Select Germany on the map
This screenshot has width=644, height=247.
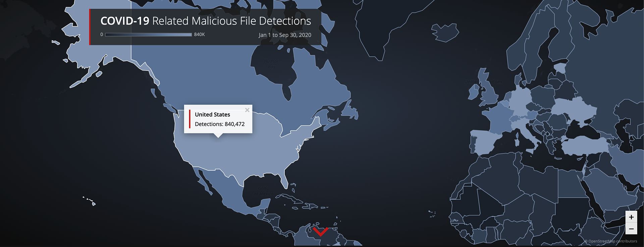point(519,101)
